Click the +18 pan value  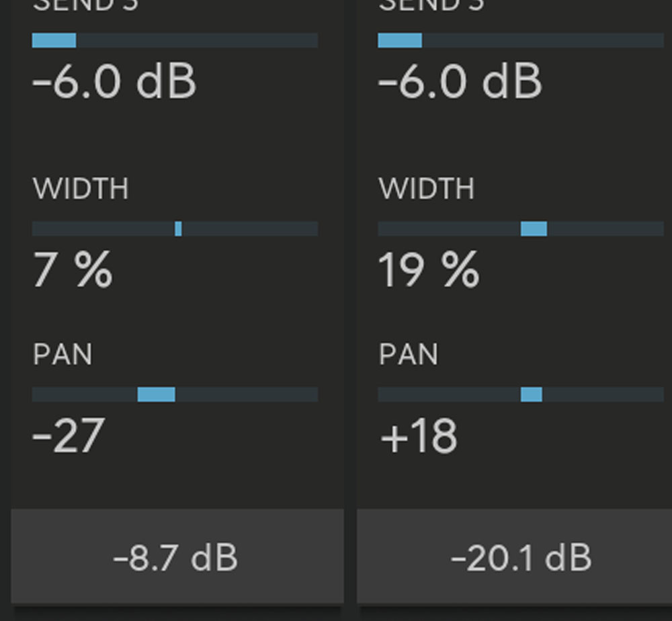419,436
